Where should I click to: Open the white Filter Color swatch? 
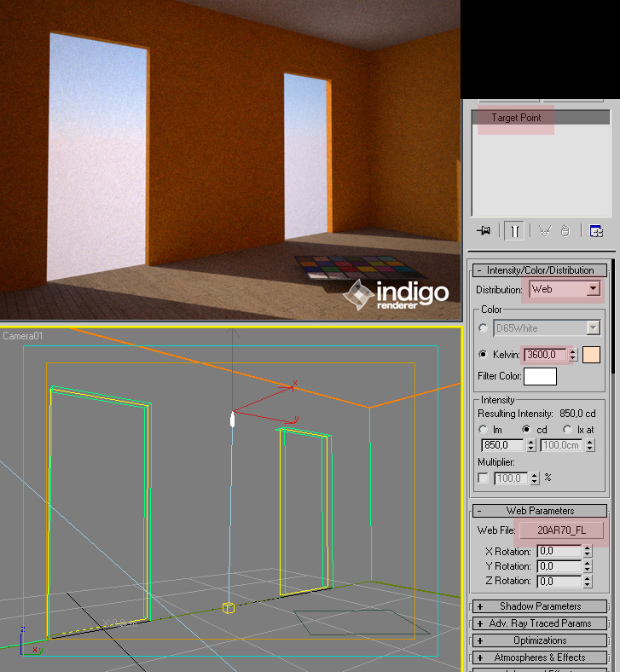[540, 376]
